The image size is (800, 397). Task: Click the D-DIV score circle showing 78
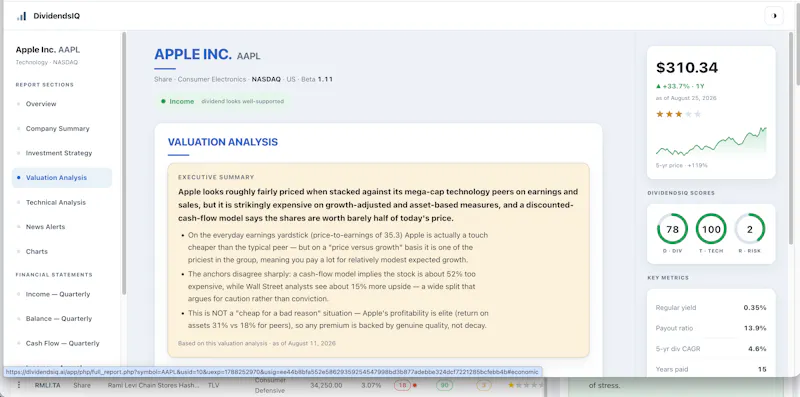[672, 229]
